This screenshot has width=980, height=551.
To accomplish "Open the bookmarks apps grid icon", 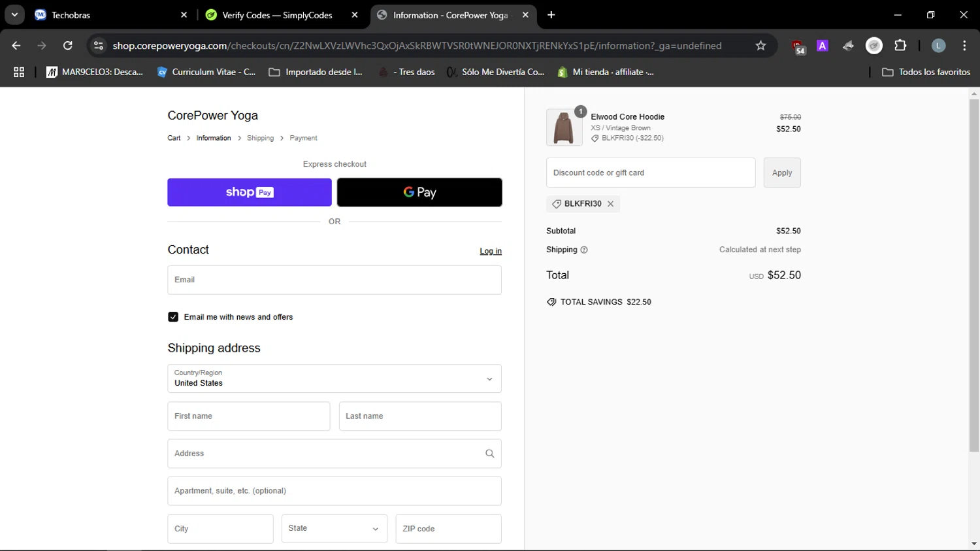I will [19, 72].
